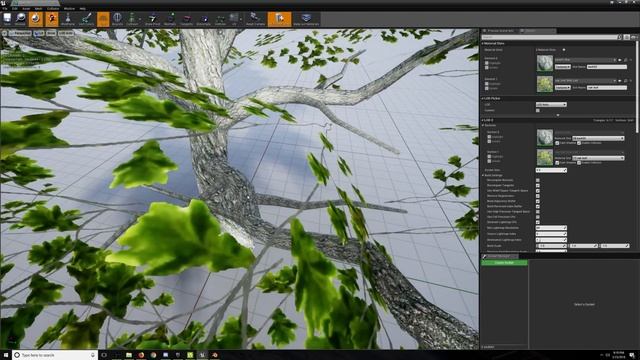Switch to Preview Scene Settings tab
This screenshot has height=360, width=640.
pyautogui.click(x=500, y=31)
